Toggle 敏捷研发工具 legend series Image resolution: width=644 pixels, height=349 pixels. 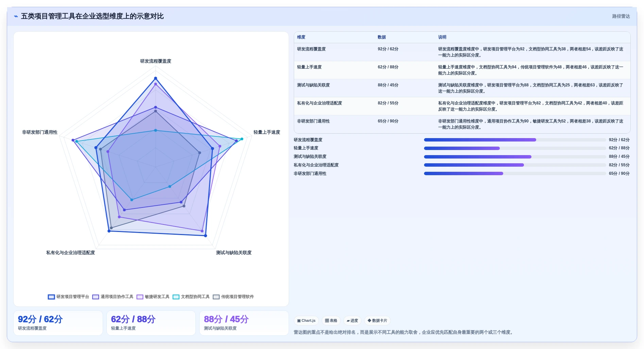click(x=153, y=297)
